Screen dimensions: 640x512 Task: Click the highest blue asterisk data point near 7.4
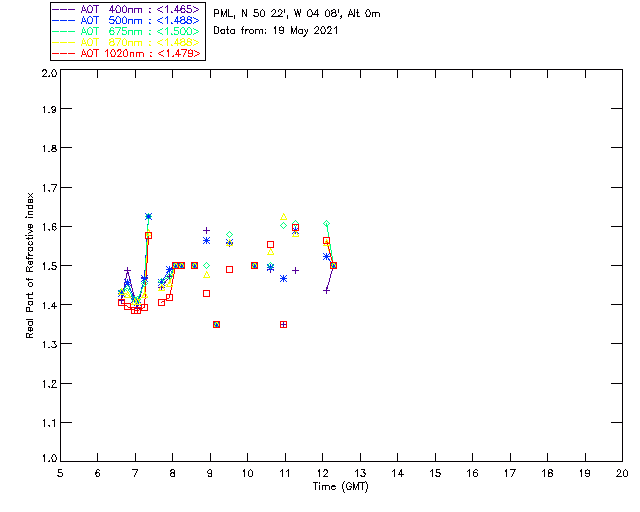point(149,216)
